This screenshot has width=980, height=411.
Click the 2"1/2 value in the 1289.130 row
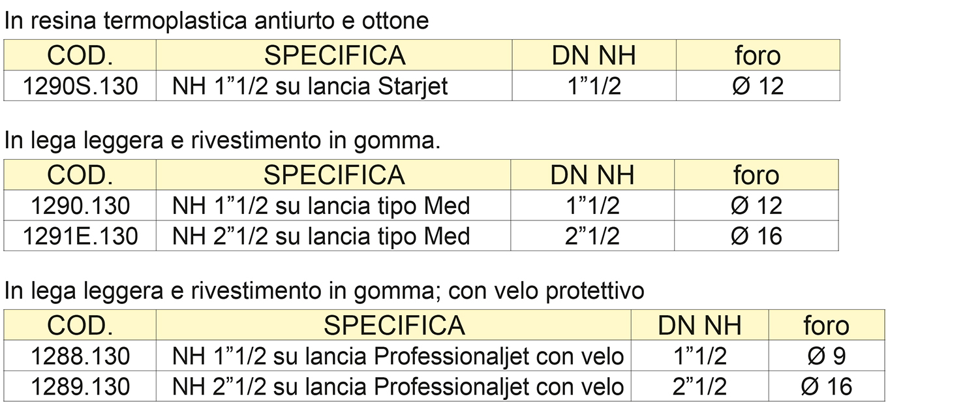699,387
